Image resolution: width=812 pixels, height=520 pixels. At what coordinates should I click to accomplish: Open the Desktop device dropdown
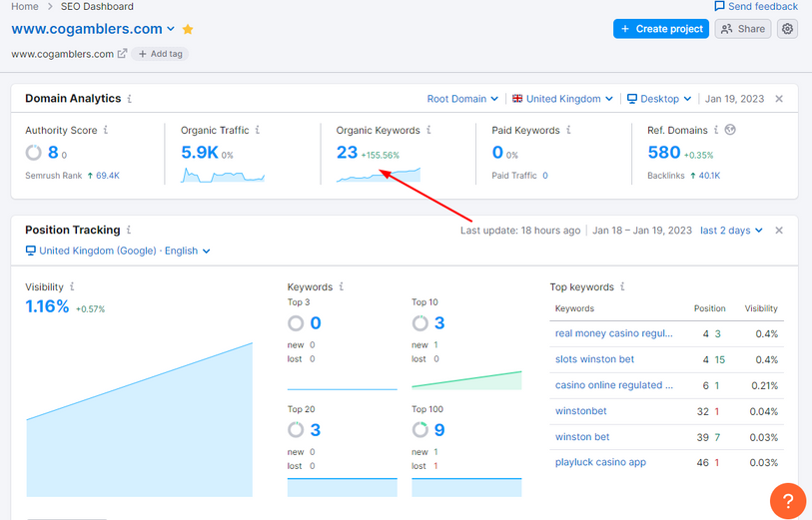(x=659, y=99)
